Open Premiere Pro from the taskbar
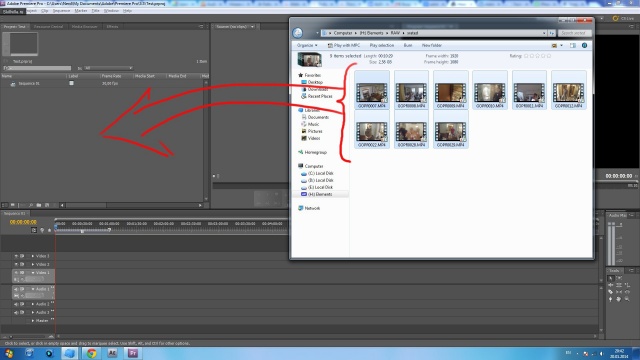 point(133,353)
